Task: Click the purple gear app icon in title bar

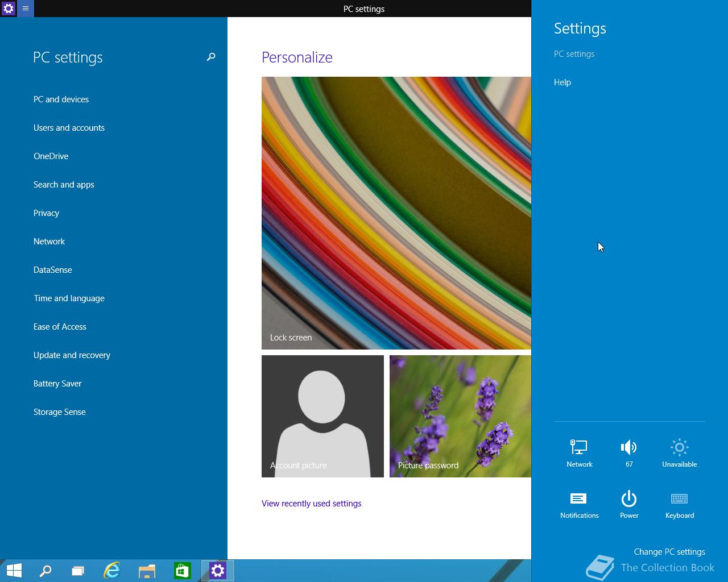Action: tap(9, 9)
